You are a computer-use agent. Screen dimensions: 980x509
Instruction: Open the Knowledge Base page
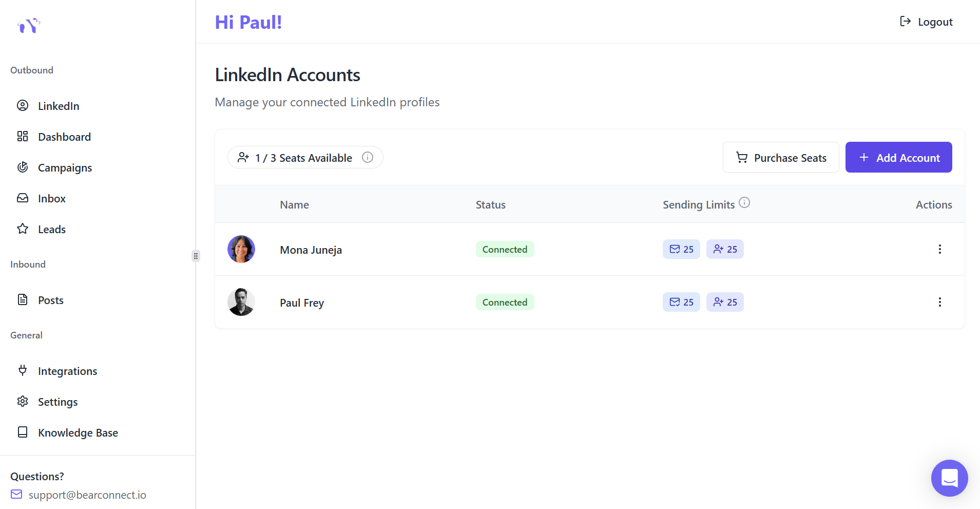(78, 433)
